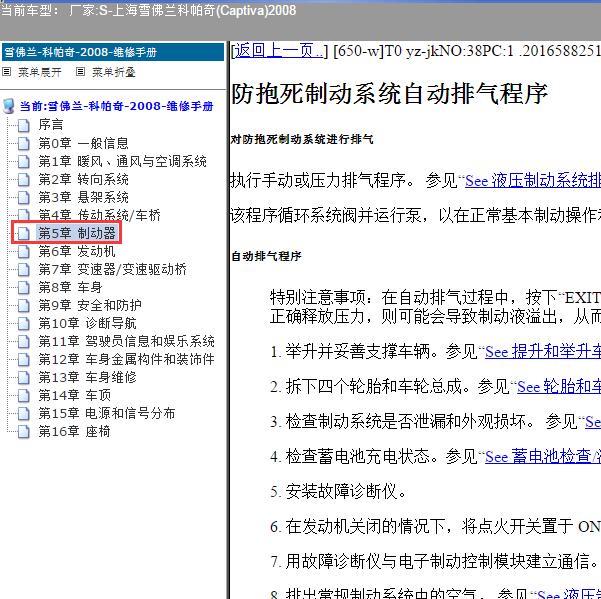Click the page icon beside 第2章 转向系统
This screenshot has width=601, height=599.
[24, 179]
